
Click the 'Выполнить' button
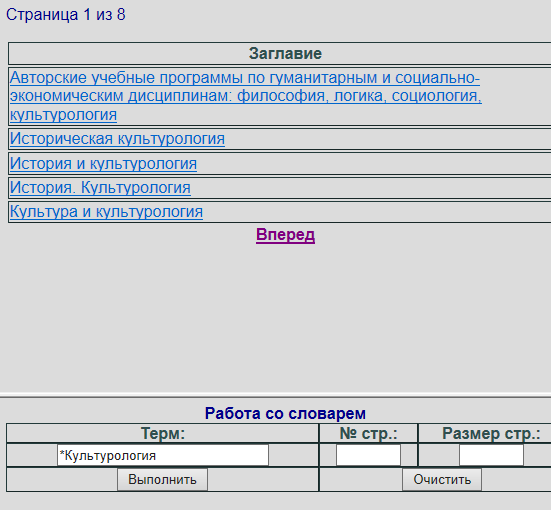[162, 479]
